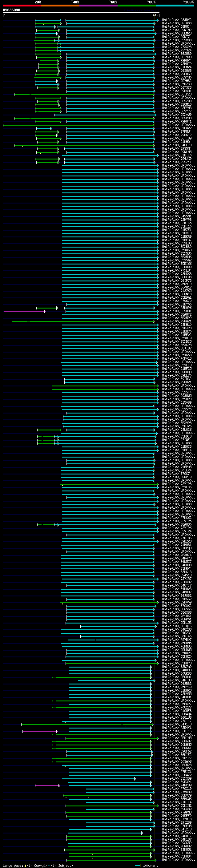Select label UniRef100_A7PTE4
Viewport: 197px width, 868px height.
pos(177,802)
